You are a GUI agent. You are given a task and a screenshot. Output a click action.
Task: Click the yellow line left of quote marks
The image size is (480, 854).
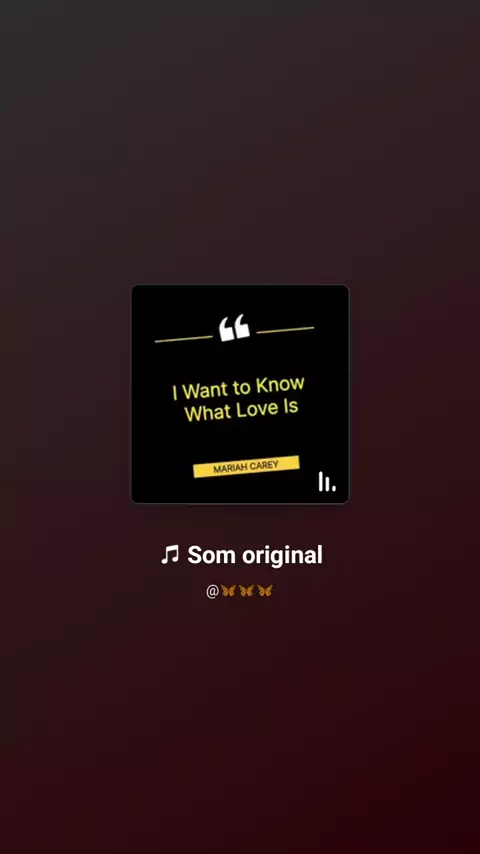(x=184, y=339)
